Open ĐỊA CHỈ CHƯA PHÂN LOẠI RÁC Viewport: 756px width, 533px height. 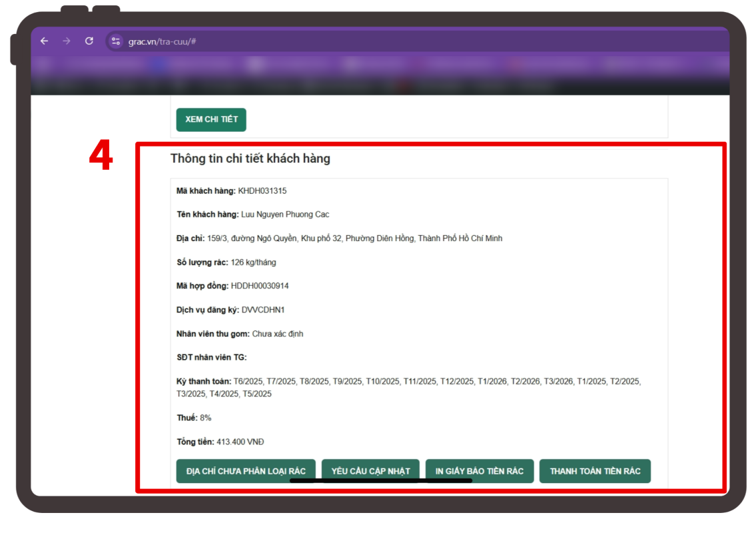246,471
